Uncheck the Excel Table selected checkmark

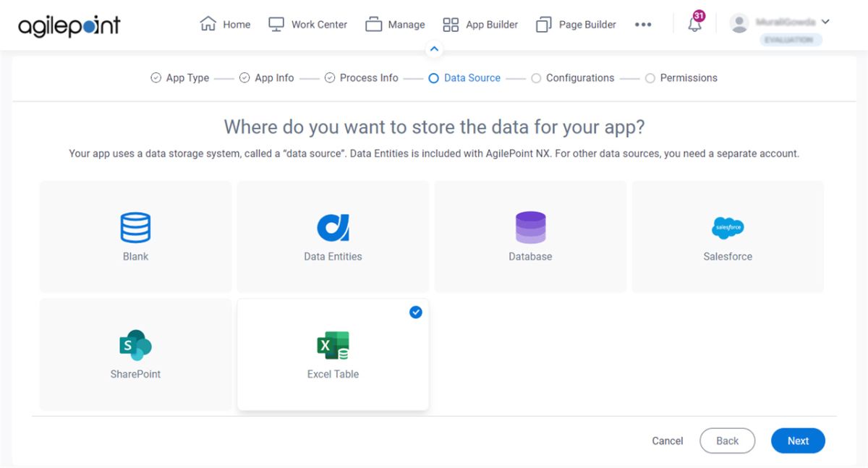click(x=415, y=312)
